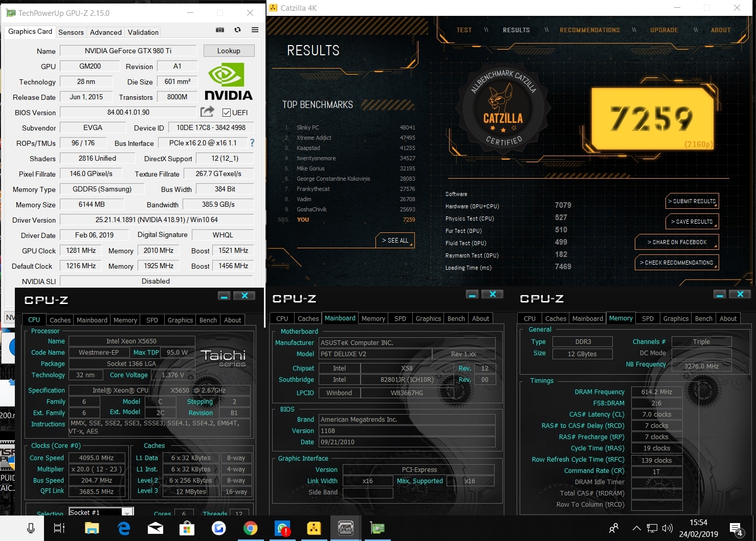
Task: Open the Mail app on the taskbar
Action: (x=155, y=528)
